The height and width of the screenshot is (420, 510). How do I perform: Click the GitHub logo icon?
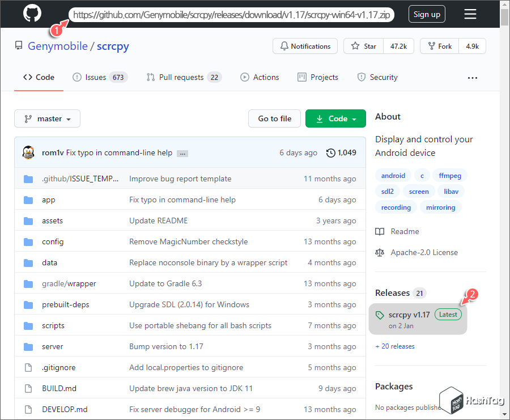pyautogui.click(x=32, y=14)
